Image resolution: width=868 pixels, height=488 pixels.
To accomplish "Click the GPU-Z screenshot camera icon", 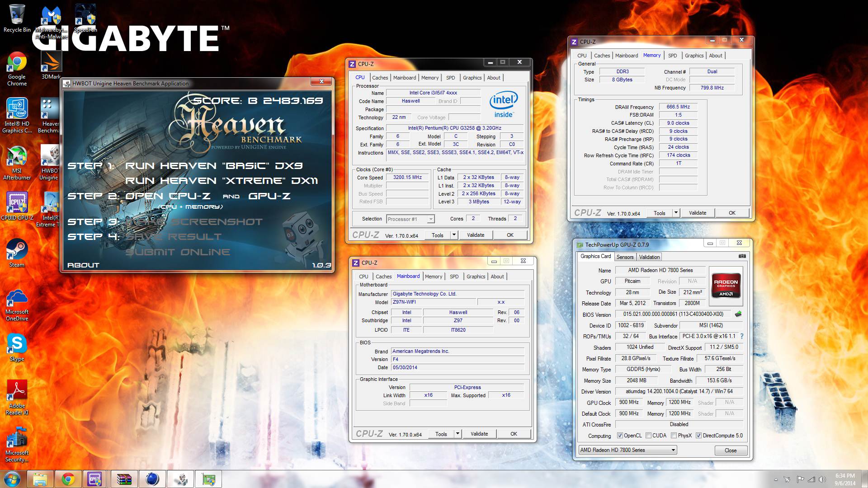I will click(x=742, y=256).
